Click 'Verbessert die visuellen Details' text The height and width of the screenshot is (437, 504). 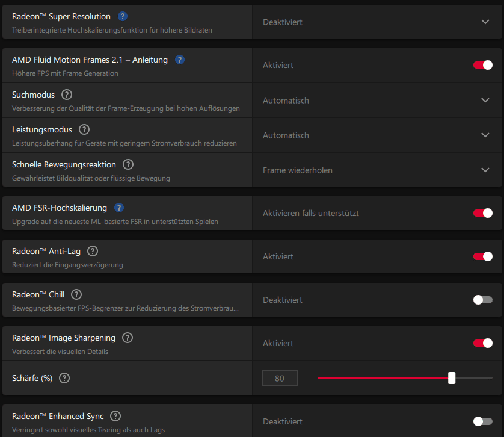pos(60,352)
